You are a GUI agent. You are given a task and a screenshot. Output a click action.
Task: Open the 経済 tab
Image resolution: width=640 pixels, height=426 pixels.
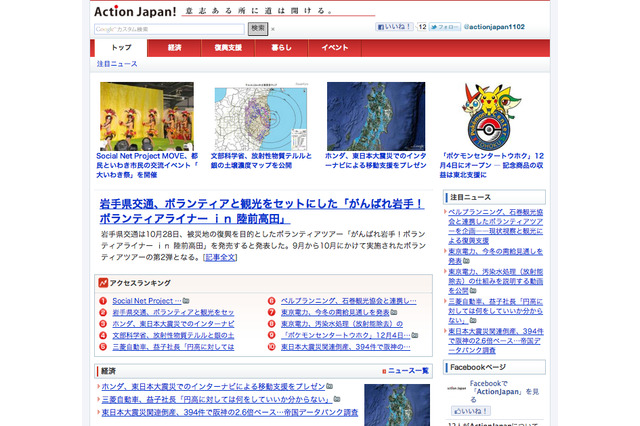[x=174, y=48]
